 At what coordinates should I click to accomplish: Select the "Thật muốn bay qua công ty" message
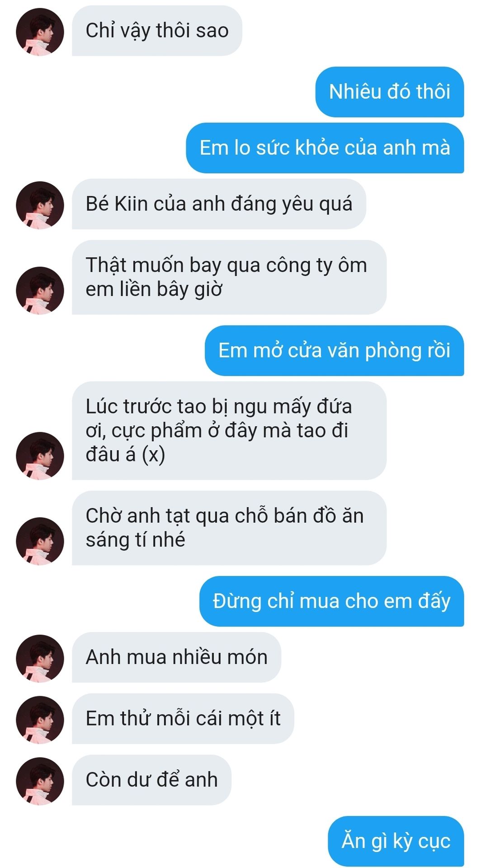[x=229, y=277]
